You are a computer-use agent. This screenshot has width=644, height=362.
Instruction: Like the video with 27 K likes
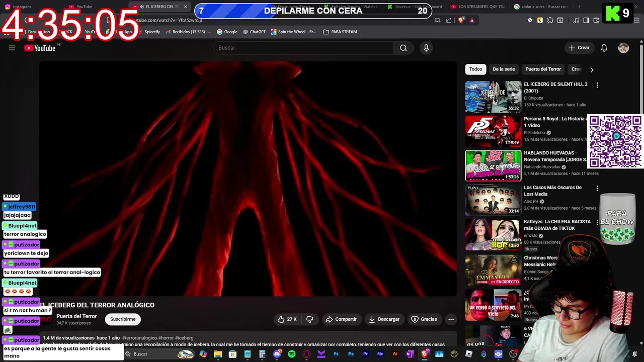point(287,319)
